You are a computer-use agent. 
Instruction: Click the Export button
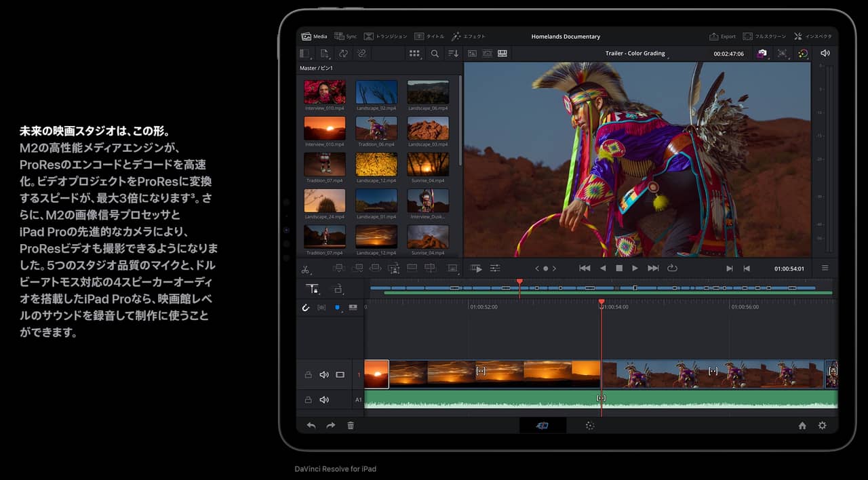[722, 37]
